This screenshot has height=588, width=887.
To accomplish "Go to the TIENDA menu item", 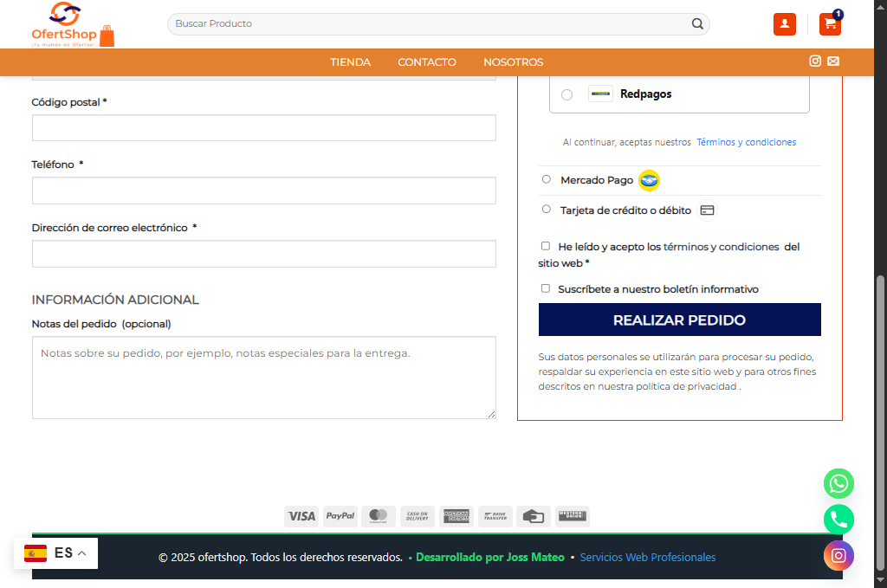I will click(x=350, y=62).
